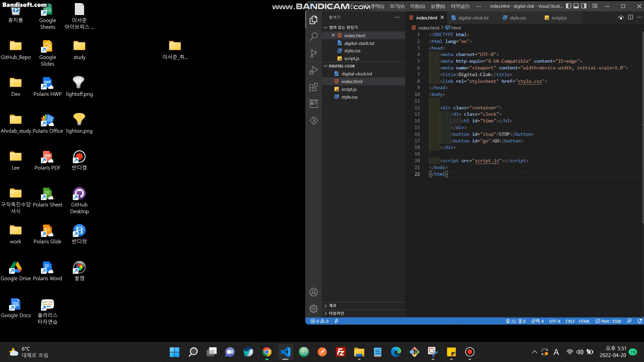Open Chrome from the Windows taskbar
The image size is (644, 362).
click(267, 352)
